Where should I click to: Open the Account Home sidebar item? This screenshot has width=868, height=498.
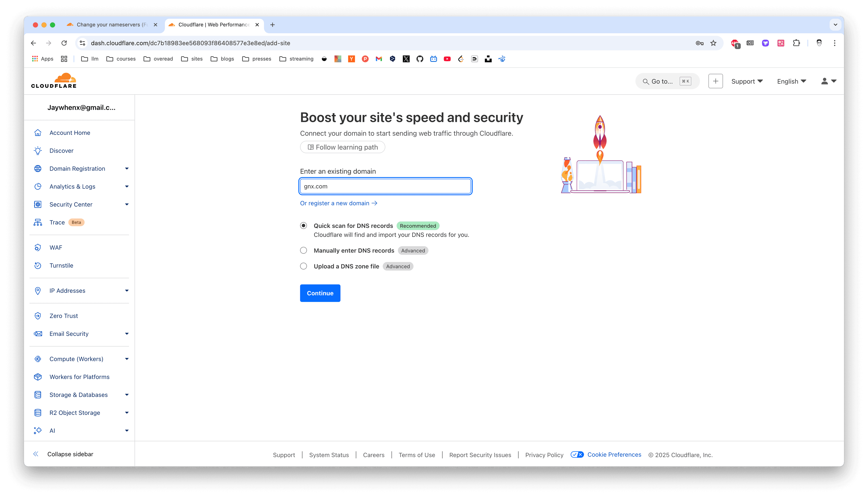tap(69, 133)
